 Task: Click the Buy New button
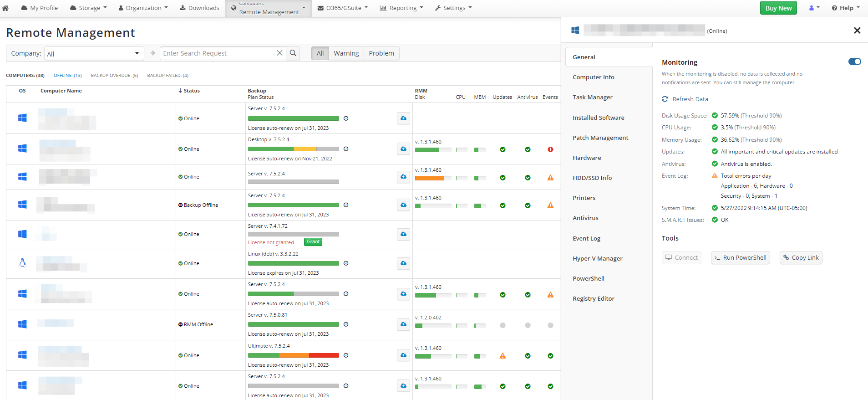point(778,8)
